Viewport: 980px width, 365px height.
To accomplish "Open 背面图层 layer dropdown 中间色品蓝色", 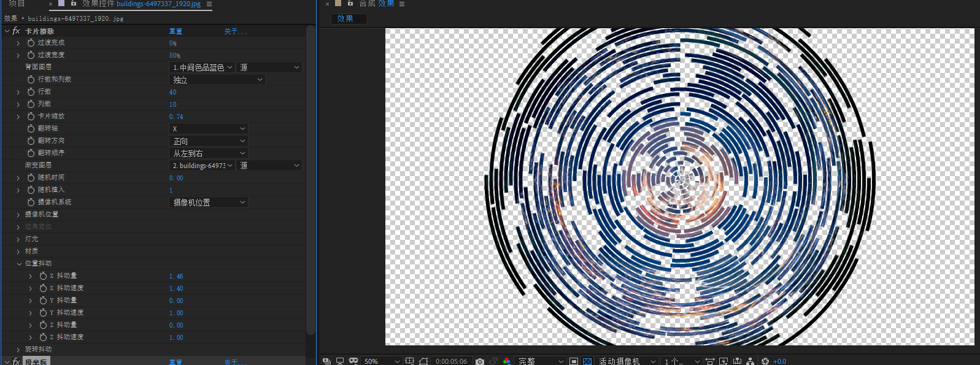I will [x=202, y=67].
